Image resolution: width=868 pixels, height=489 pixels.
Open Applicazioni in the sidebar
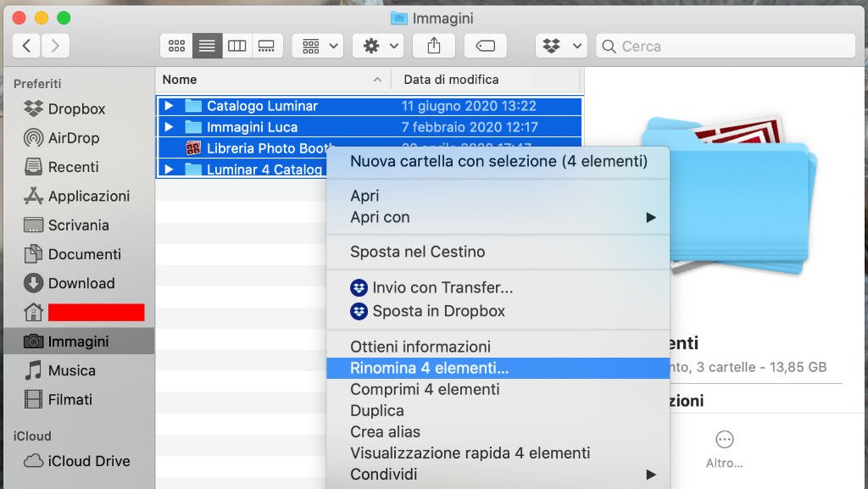[77, 196]
